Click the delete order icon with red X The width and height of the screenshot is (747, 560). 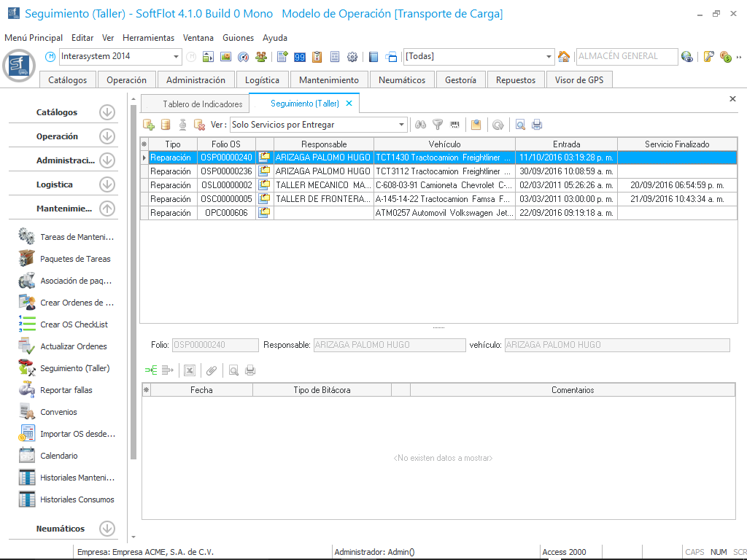coord(199,125)
